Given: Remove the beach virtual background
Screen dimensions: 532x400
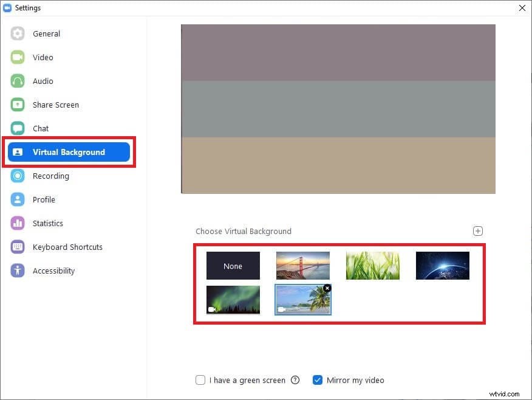Looking at the screenshot, I should click(x=327, y=288).
